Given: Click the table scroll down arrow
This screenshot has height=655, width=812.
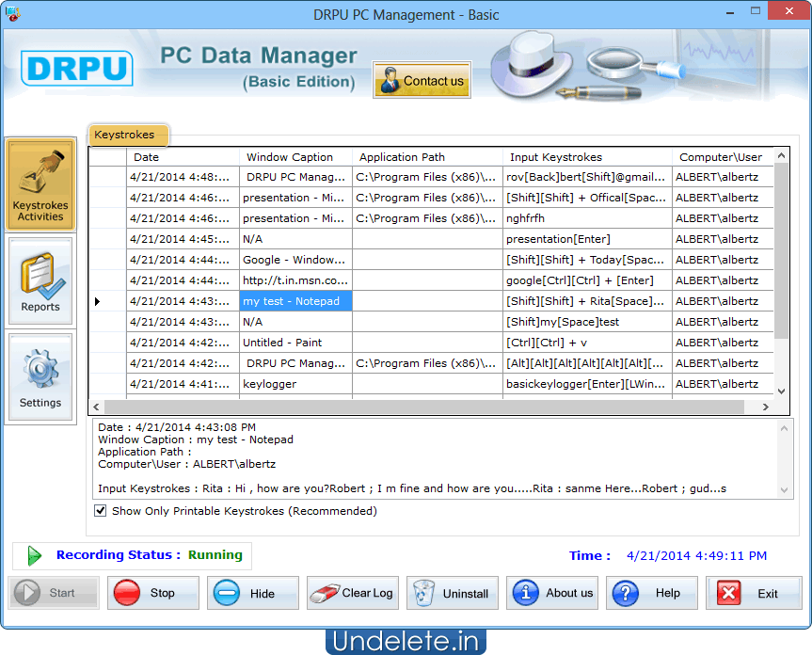Looking at the screenshot, I should 782,391.
